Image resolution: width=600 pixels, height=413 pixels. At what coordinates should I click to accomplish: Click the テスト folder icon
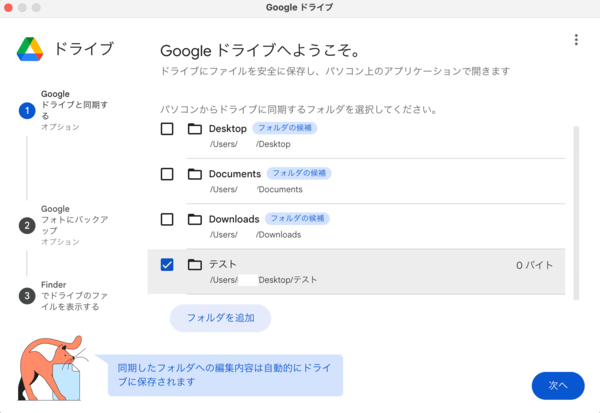coord(195,264)
